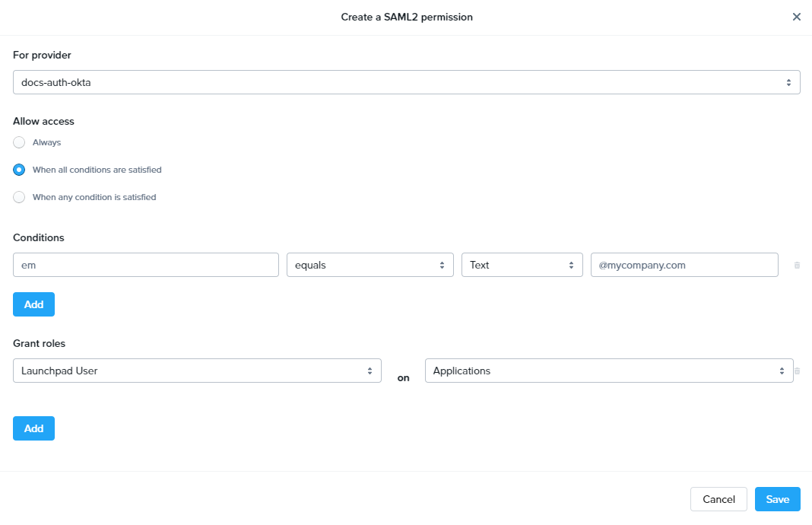
Task: Cancel the permission creation
Action: pos(718,499)
